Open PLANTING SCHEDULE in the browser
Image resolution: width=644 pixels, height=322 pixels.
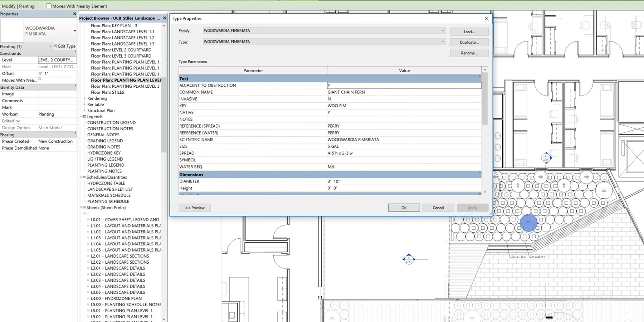point(108,201)
